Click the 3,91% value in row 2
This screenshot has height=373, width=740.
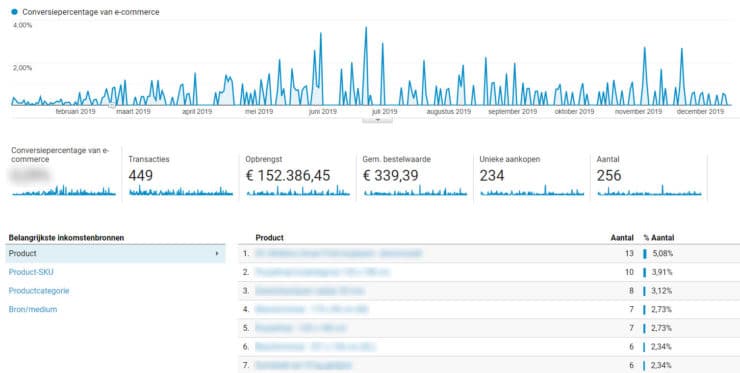tap(662, 272)
